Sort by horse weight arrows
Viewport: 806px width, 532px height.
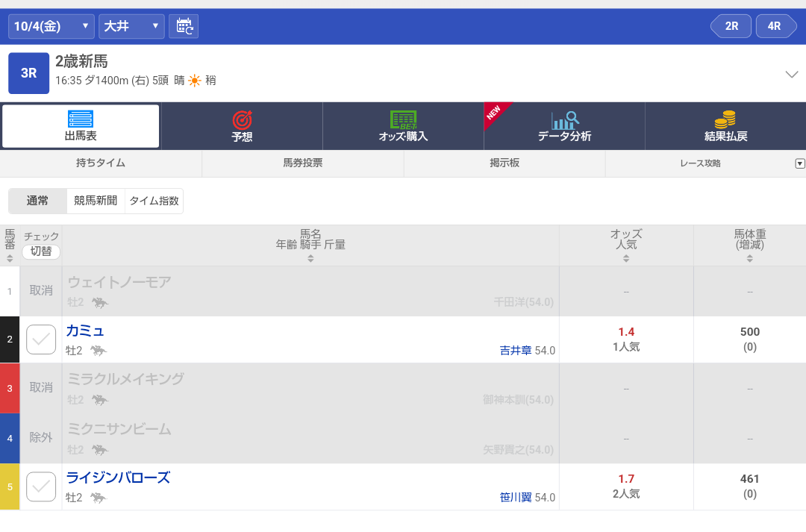(x=749, y=258)
